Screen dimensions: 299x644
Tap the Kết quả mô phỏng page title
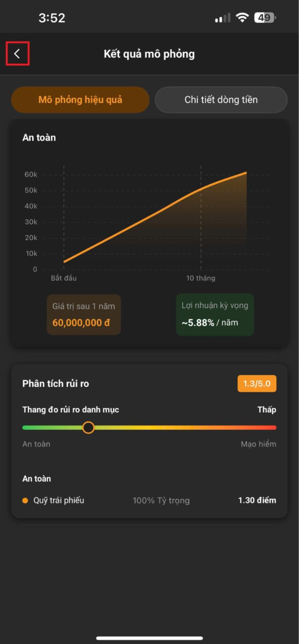(x=149, y=54)
